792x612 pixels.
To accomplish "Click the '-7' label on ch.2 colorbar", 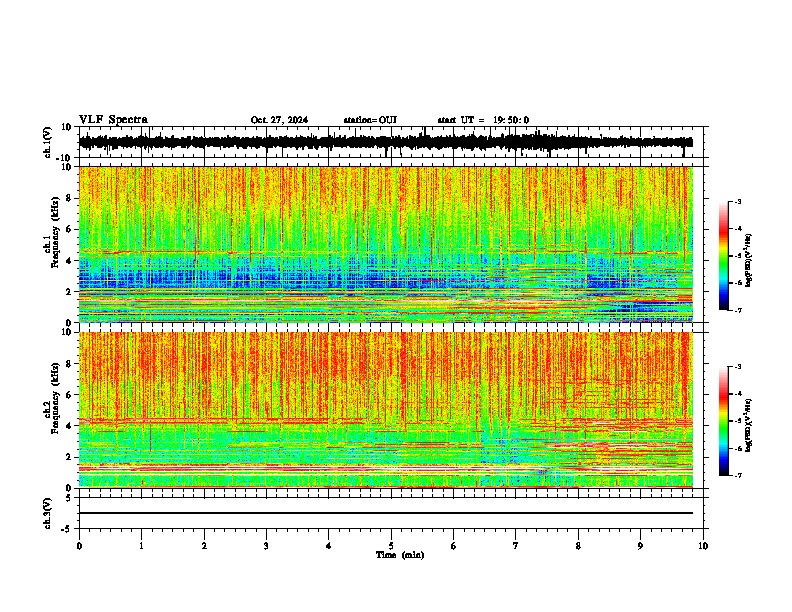I will [x=737, y=475].
